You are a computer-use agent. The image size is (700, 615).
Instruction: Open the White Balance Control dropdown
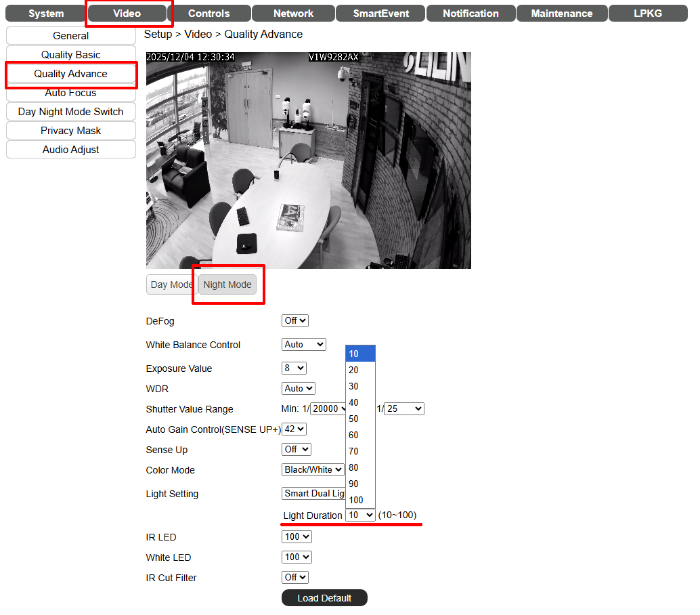click(x=303, y=345)
